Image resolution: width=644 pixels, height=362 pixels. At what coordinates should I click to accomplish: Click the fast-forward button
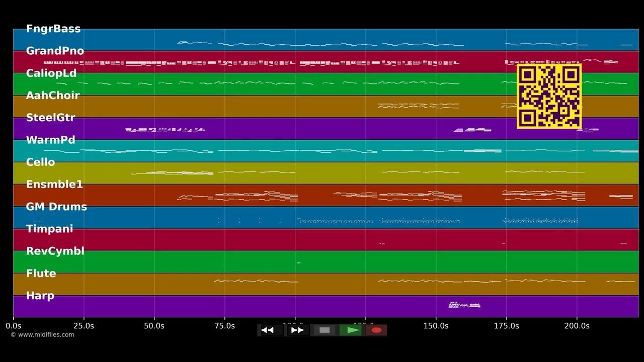click(x=297, y=330)
